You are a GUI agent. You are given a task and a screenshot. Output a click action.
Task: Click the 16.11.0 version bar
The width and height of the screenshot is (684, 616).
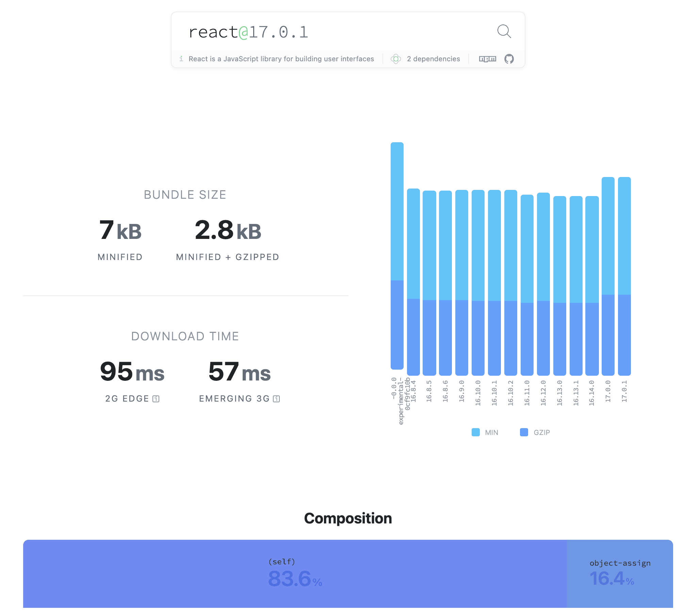[x=527, y=285]
